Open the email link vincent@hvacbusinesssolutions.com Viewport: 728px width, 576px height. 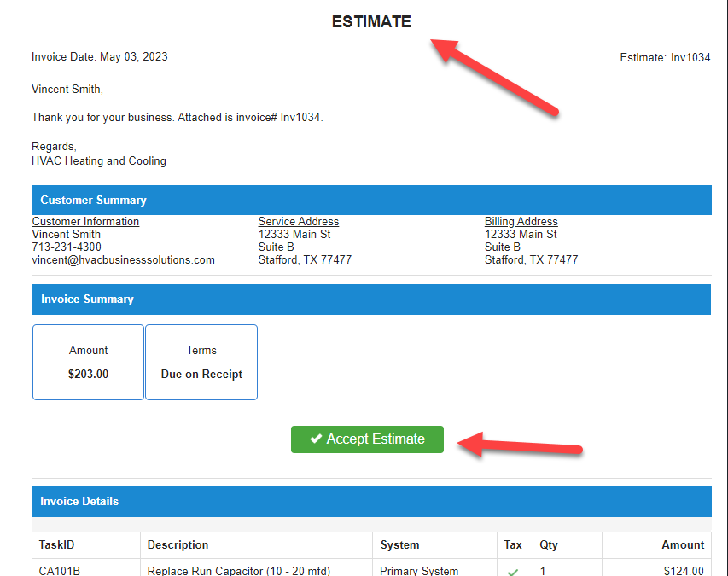[122, 259]
